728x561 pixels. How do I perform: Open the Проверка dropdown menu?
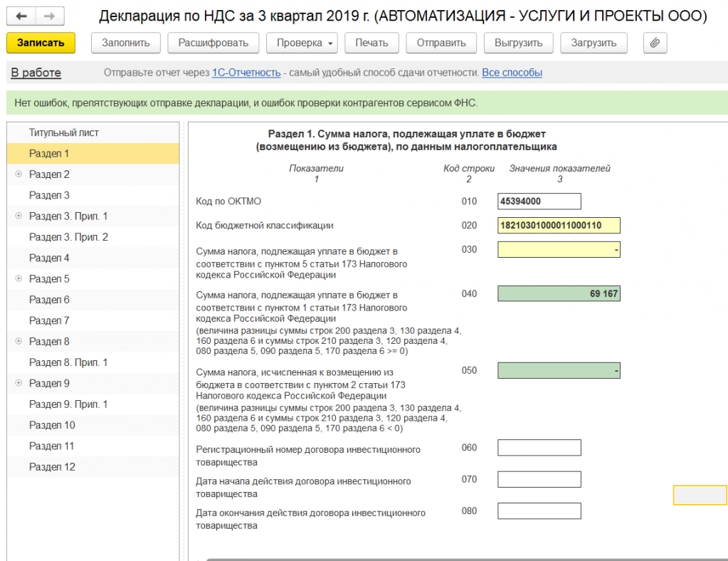(x=302, y=43)
